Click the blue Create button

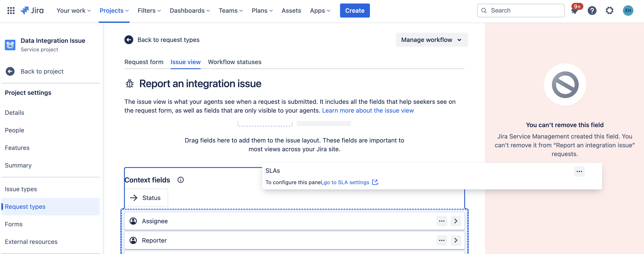tap(355, 11)
